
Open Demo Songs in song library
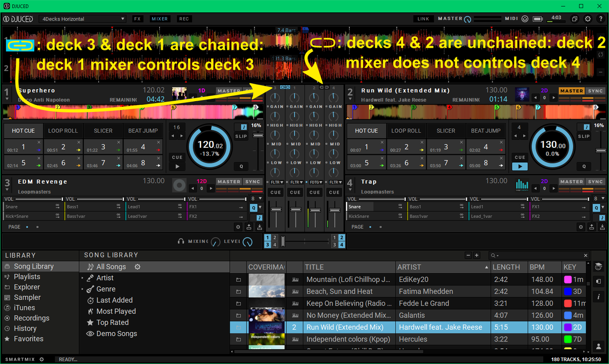click(x=117, y=334)
